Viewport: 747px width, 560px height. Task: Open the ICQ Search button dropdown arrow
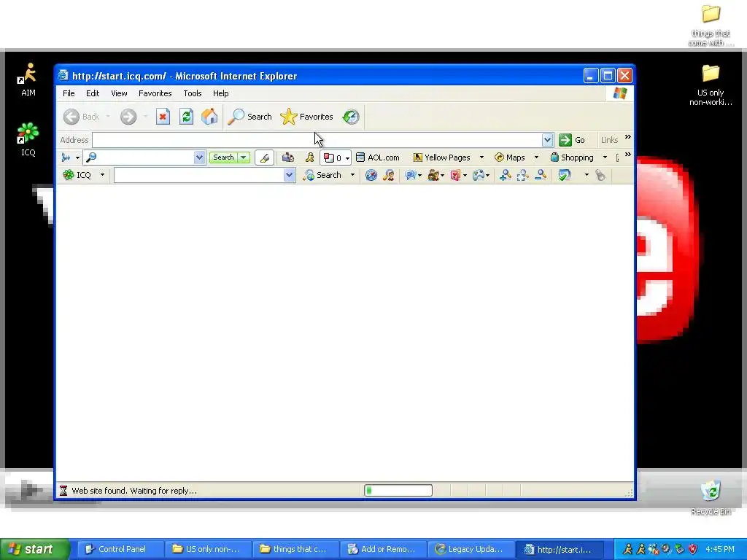click(x=352, y=175)
